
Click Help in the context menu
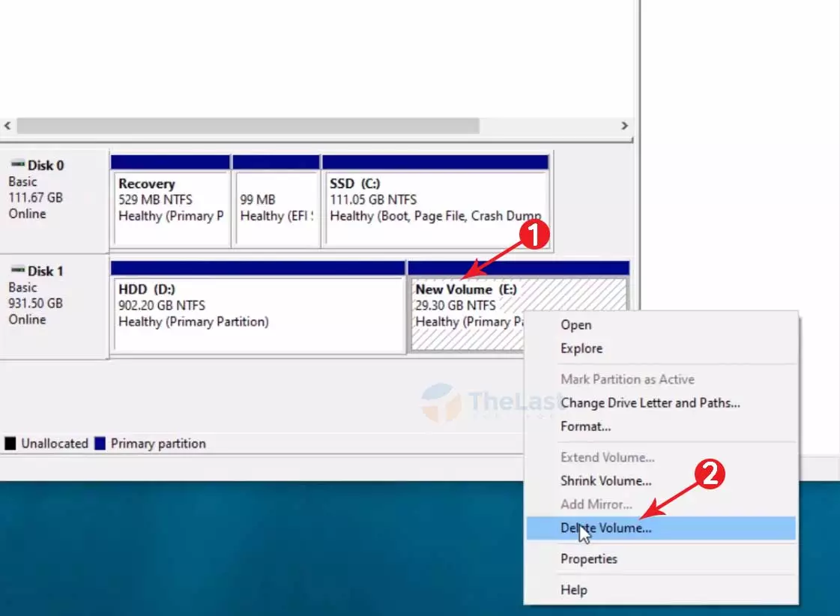[x=573, y=590]
